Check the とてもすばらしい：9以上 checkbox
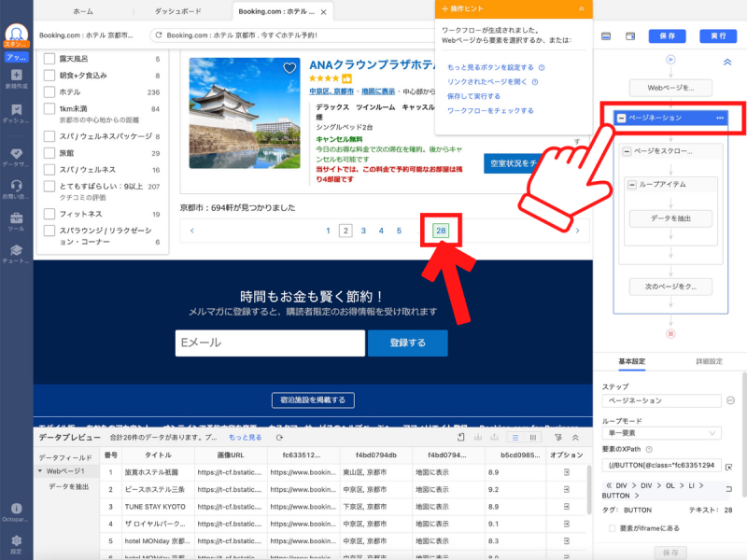Viewport: 747px width, 560px height. click(49, 186)
